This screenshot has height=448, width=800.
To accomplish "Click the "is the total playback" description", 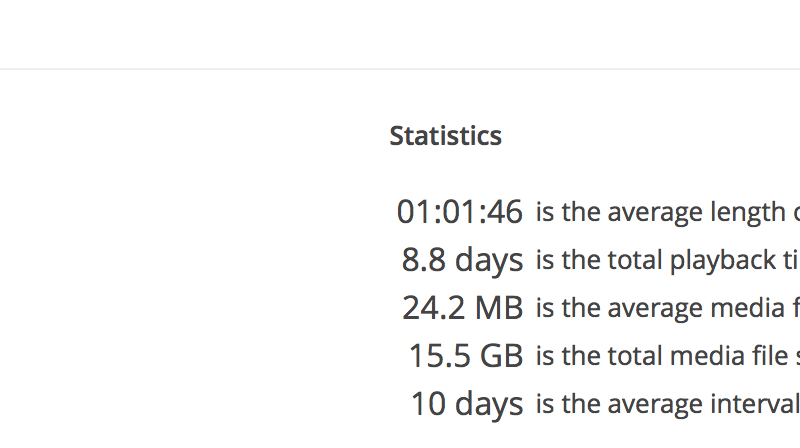I will [x=667, y=260].
